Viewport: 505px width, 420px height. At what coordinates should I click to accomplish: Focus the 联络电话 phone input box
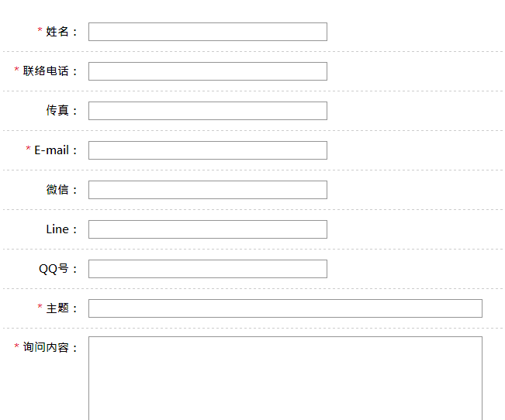208,71
